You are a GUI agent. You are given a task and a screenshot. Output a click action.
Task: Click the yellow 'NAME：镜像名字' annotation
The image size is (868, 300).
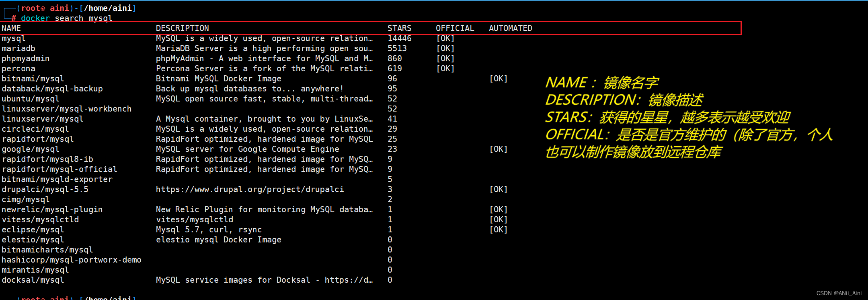click(601, 83)
